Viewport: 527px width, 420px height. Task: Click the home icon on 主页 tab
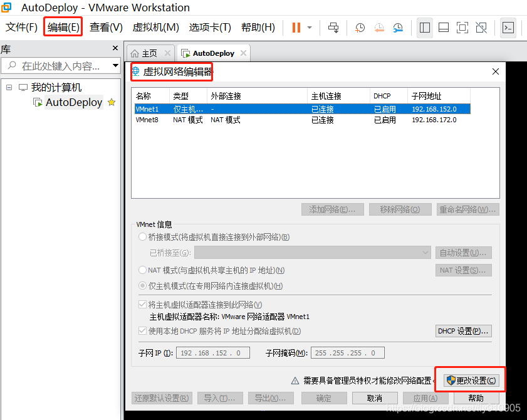pos(135,53)
